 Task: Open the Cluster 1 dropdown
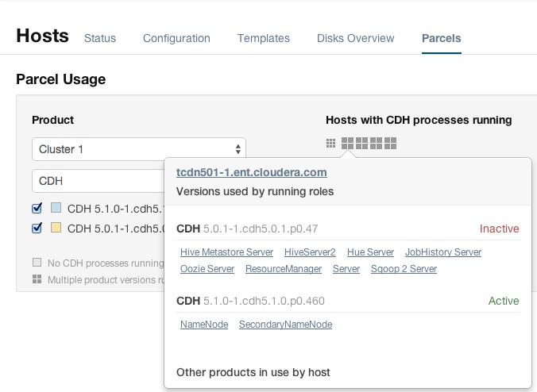click(x=138, y=149)
